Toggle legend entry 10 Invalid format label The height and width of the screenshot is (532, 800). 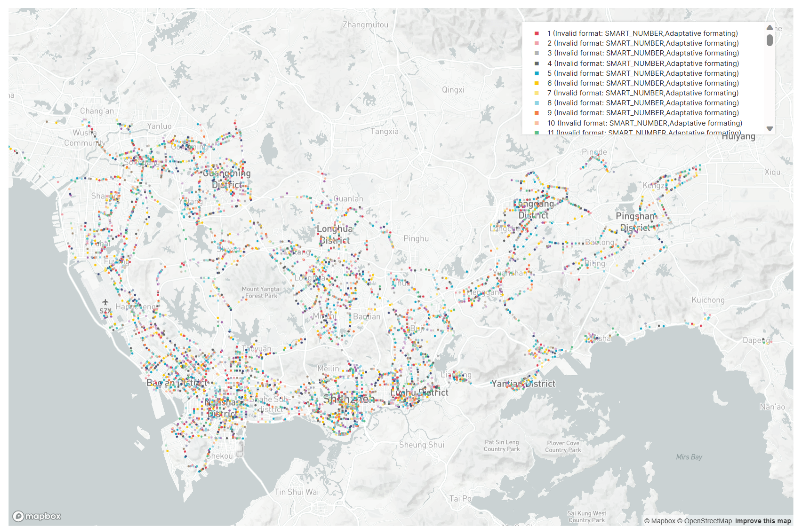[644, 123]
